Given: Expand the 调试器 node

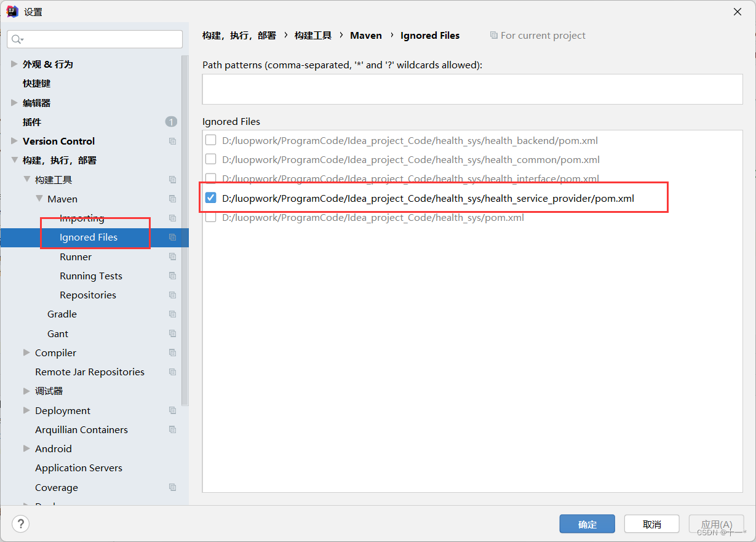Looking at the screenshot, I should [x=26, y=391].
